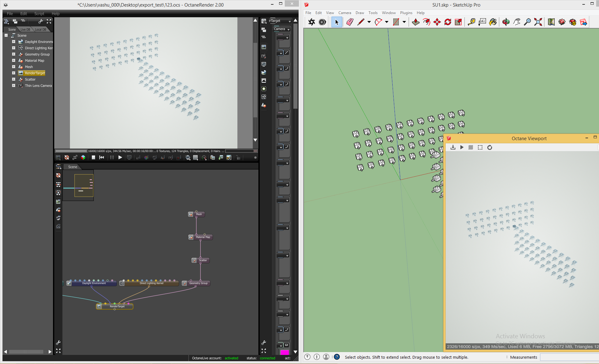Click the Measurements input field
Image resolution: width=599 pixels, height=364 pixels.
point(570,357)
